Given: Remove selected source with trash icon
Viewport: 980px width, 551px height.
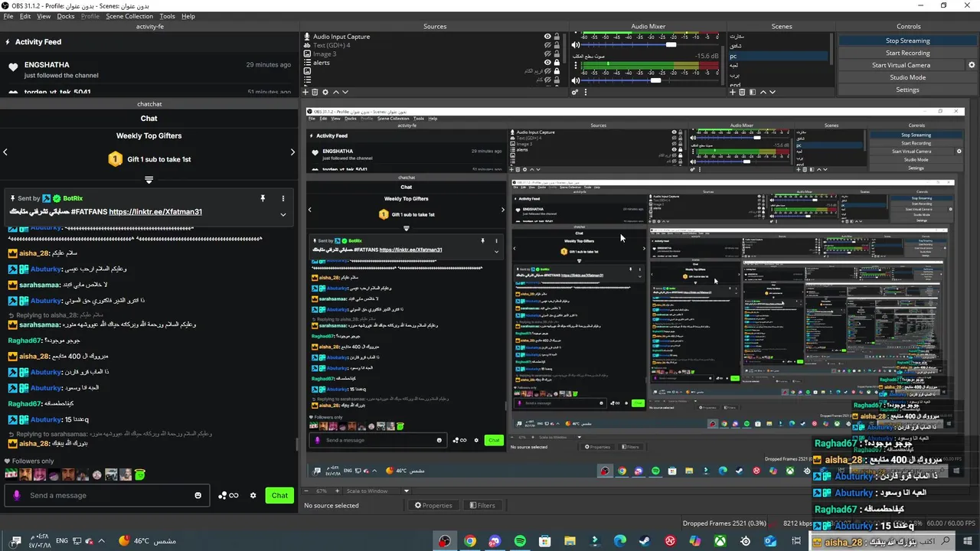Looking at the screenshot, I should (315, 92).
